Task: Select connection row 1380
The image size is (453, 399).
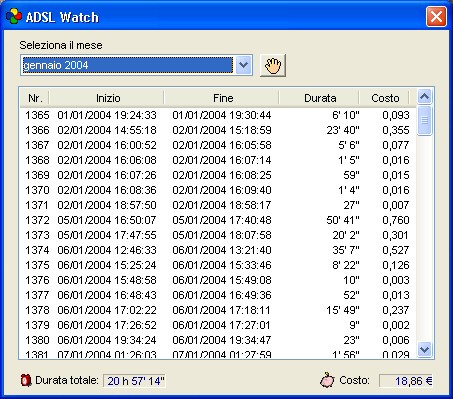Action: [x=217, y=340]
